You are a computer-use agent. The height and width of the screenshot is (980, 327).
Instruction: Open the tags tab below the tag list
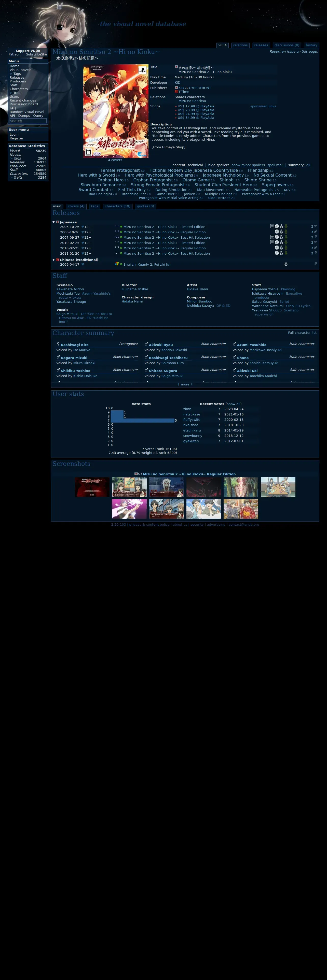click(x=95, y=206)
